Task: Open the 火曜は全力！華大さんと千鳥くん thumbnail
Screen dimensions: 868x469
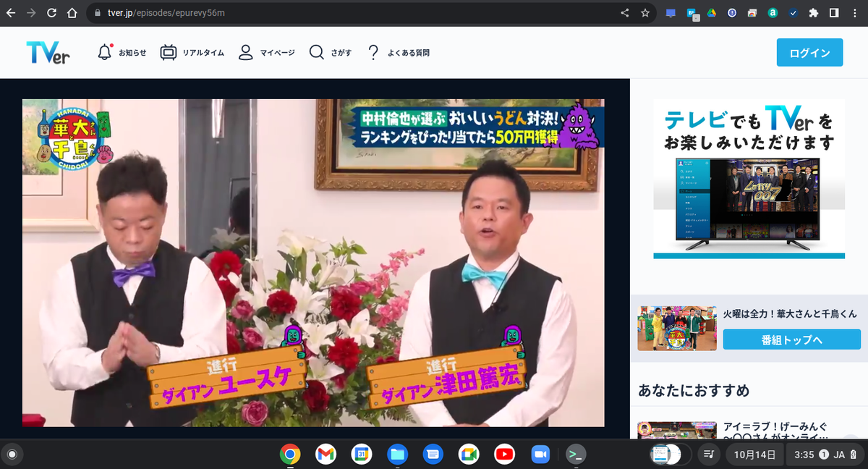Action: pyautogui.click(x=677, y=328)
